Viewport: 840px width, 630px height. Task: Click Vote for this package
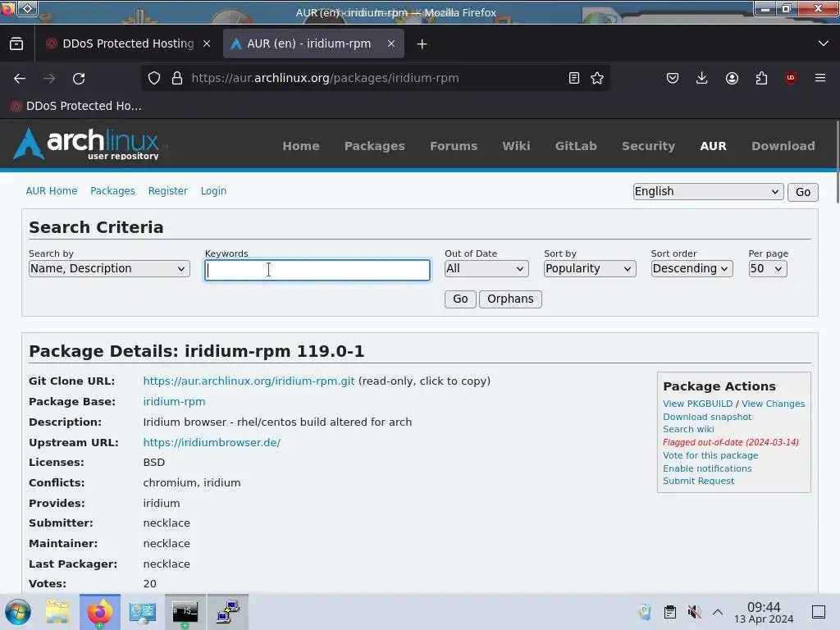click(710, 455)
